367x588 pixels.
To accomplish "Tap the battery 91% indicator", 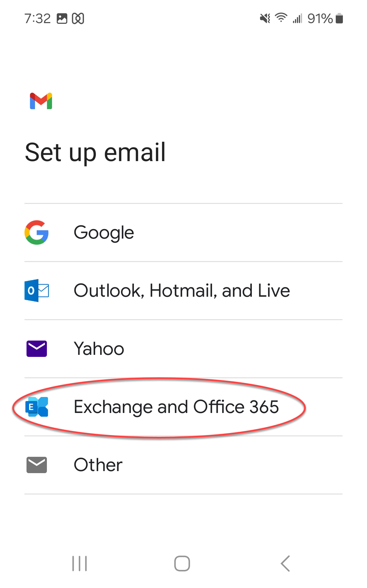I will (x=325, y=18).
